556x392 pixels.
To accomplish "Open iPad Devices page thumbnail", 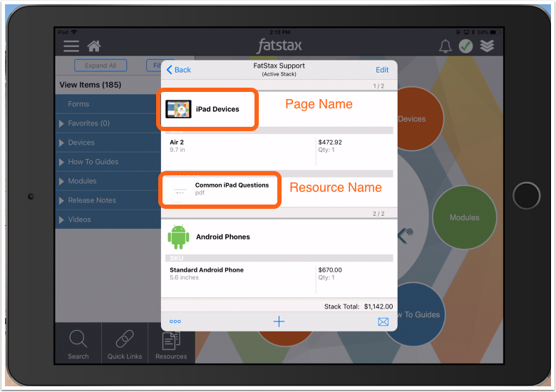I will (x=178, y=109).
